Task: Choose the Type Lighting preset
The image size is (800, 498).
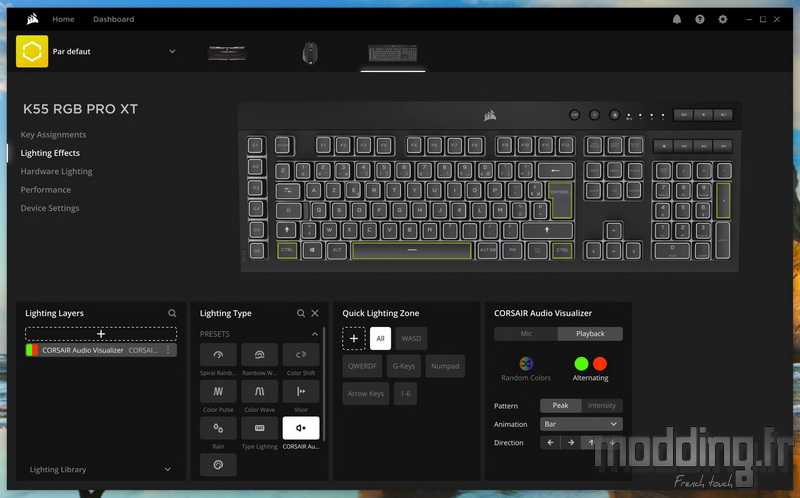Action: (260, 428)
